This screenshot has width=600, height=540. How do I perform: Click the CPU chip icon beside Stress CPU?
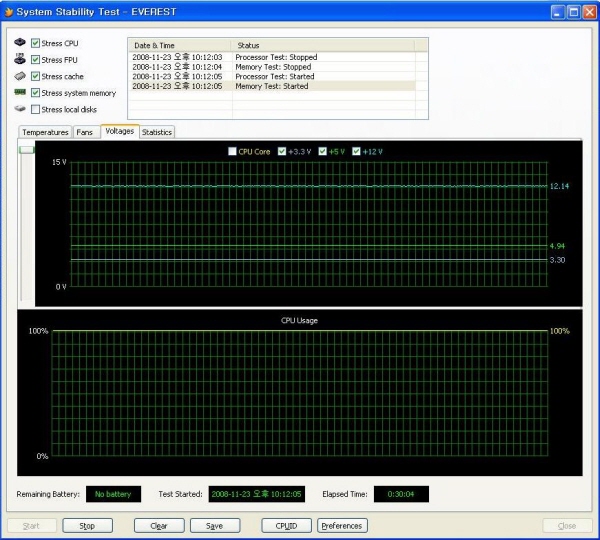tap(20, 42)
